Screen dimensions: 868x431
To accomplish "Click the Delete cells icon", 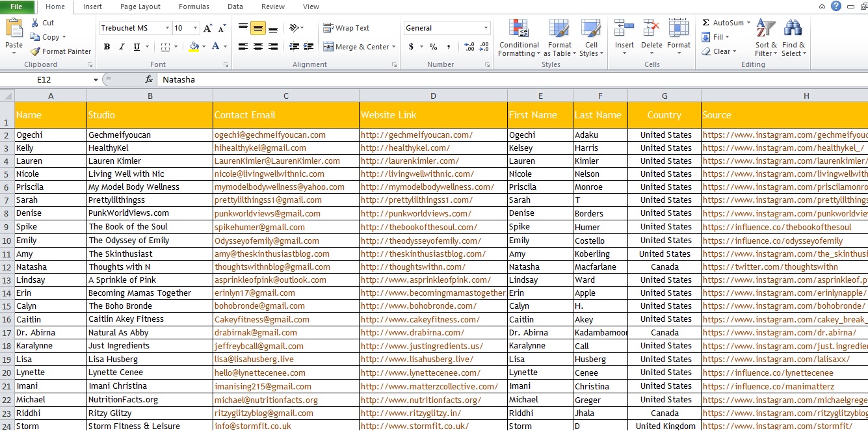I will tap(651, 29).
